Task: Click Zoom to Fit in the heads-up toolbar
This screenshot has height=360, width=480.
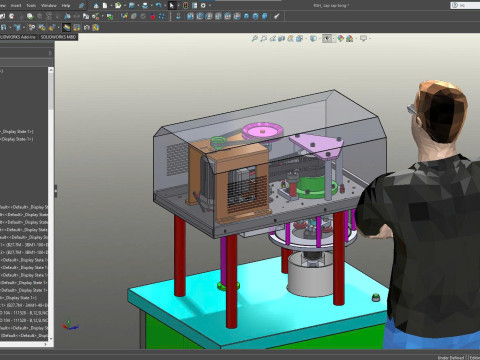Action: 255,38
